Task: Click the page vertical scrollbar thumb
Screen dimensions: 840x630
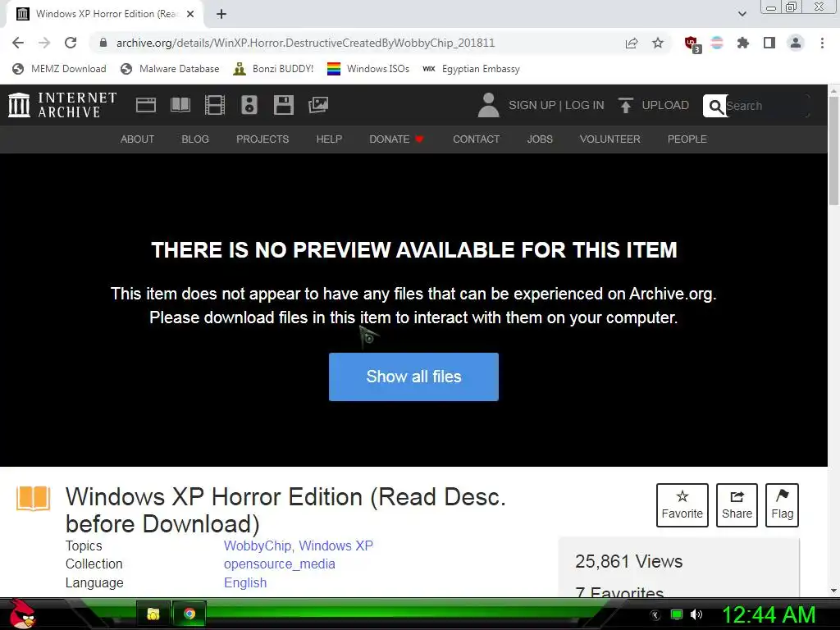Action: 833,150
